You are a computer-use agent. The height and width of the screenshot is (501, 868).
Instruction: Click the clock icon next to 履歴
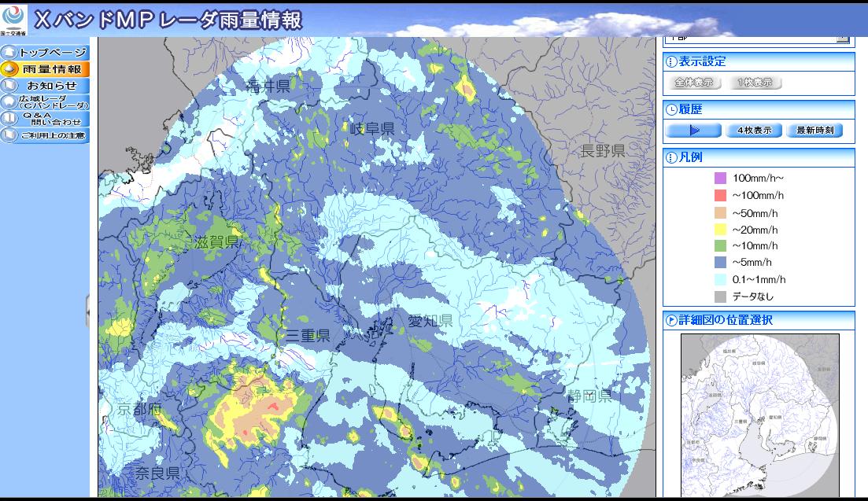click(x=671, y=110)
